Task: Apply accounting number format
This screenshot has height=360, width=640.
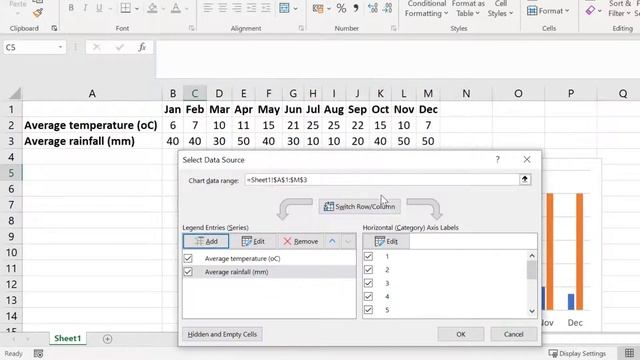Action: (x=318, y=8)
